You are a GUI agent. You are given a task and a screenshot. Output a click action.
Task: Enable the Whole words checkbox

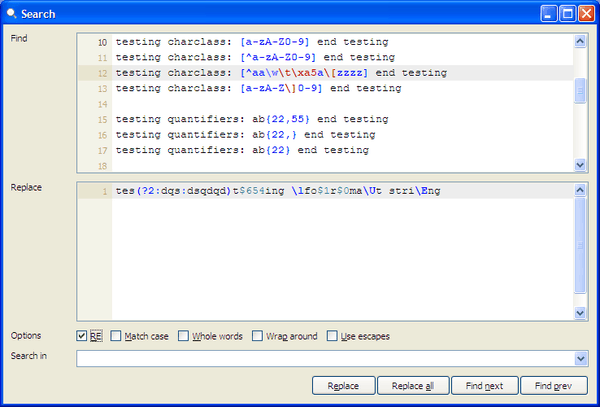[184, 336]
